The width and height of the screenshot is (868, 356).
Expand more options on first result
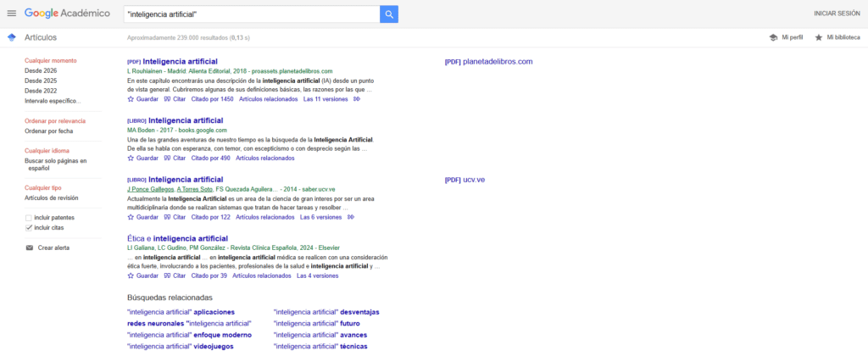pos(357,99)
